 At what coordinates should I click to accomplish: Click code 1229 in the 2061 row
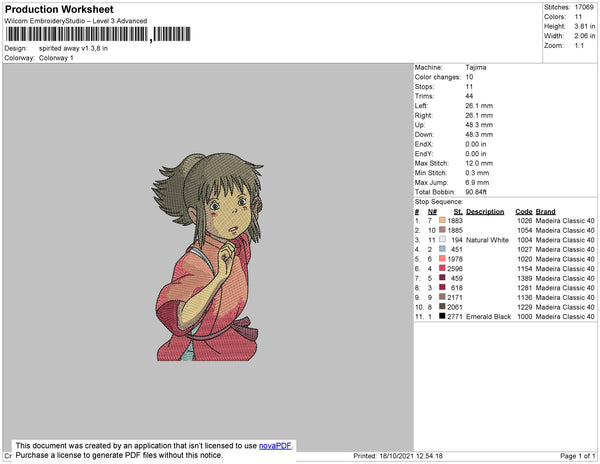tap(525, 307)
